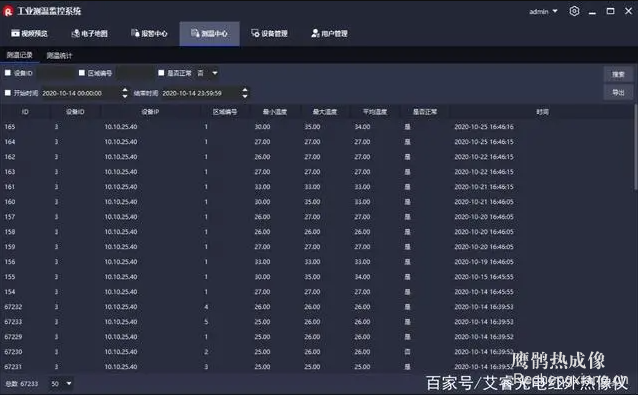Image resolution: width=638 pixels, height=395 pixels.
Task: Toggle the 是否正常 filter checkbox
Action: [161, 73]
